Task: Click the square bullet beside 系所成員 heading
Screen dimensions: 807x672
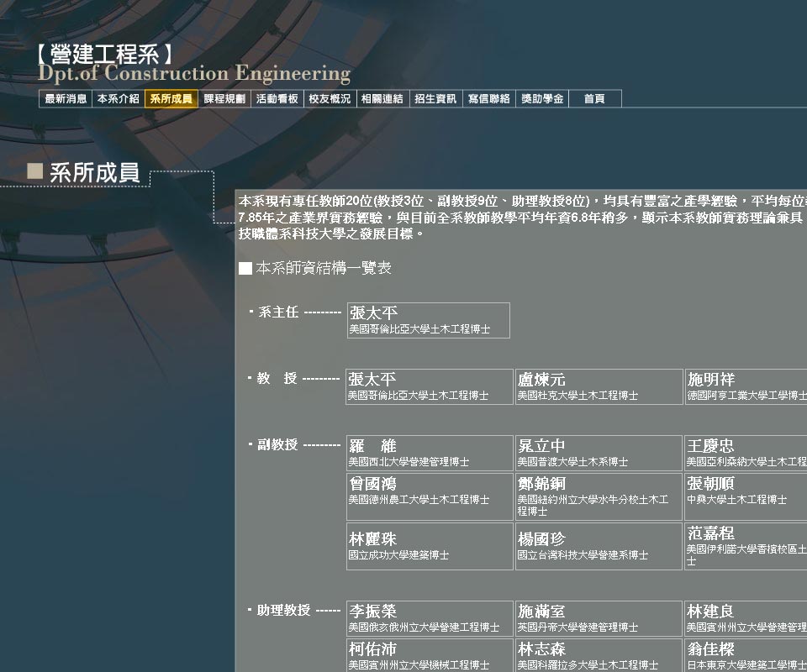Action: (x=34, y=171)
